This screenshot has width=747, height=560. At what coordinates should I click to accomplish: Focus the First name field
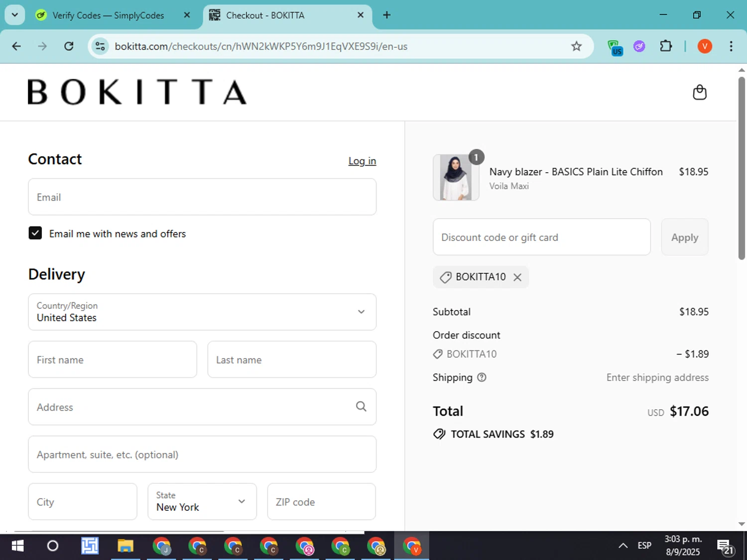113,359
